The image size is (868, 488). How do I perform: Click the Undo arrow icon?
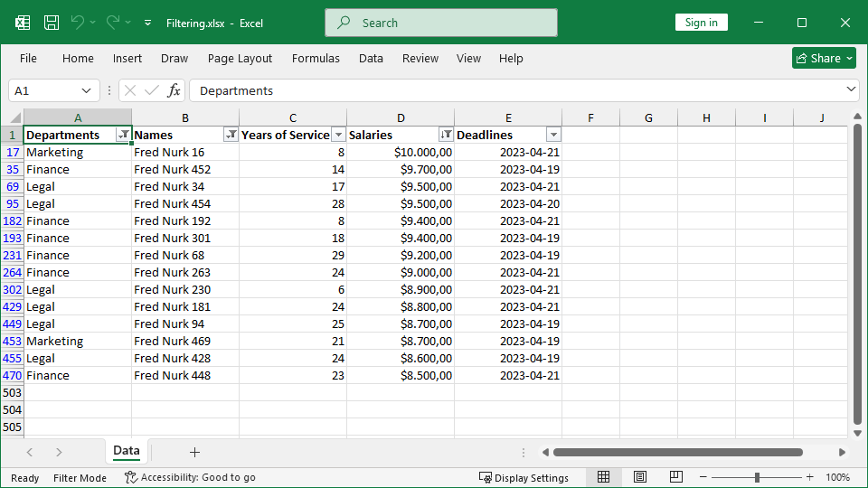point(78,23)
